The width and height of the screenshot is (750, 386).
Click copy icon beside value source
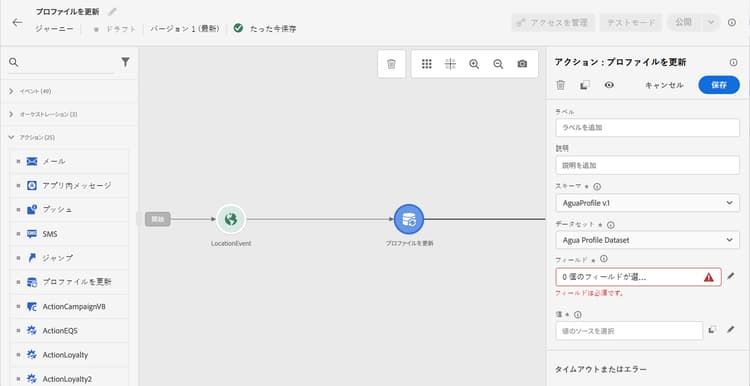pyautogui.click(x=712, y=330)
